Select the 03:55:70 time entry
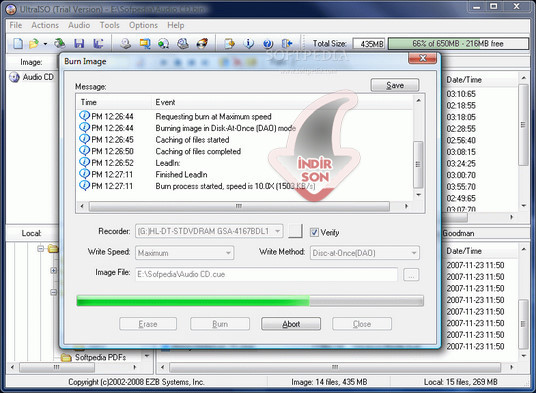This screenshot has height=393, width=536. (461, 187)
